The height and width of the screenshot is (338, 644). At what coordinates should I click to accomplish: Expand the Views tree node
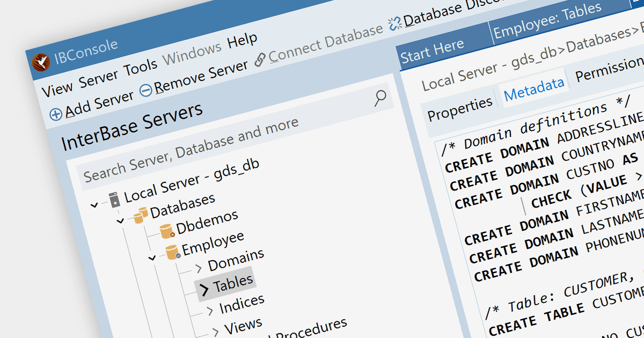click(215, 332)
